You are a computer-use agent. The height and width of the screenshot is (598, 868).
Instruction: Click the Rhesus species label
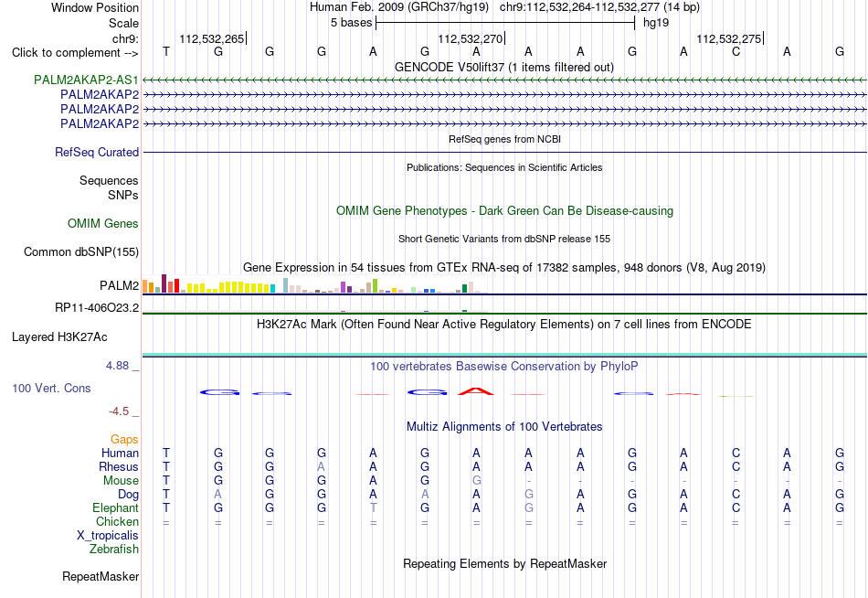coord(119,467)
